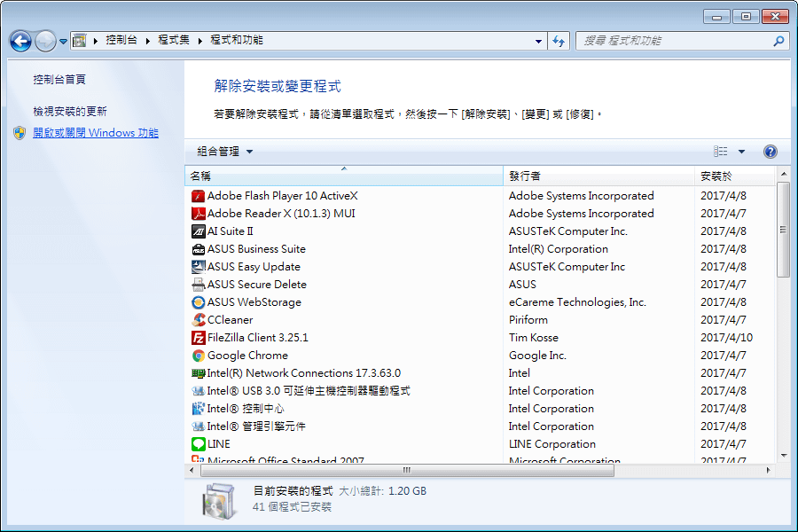Click the Google Chrome icon
This screenshot has height=532, width=798.
(198, 356)
